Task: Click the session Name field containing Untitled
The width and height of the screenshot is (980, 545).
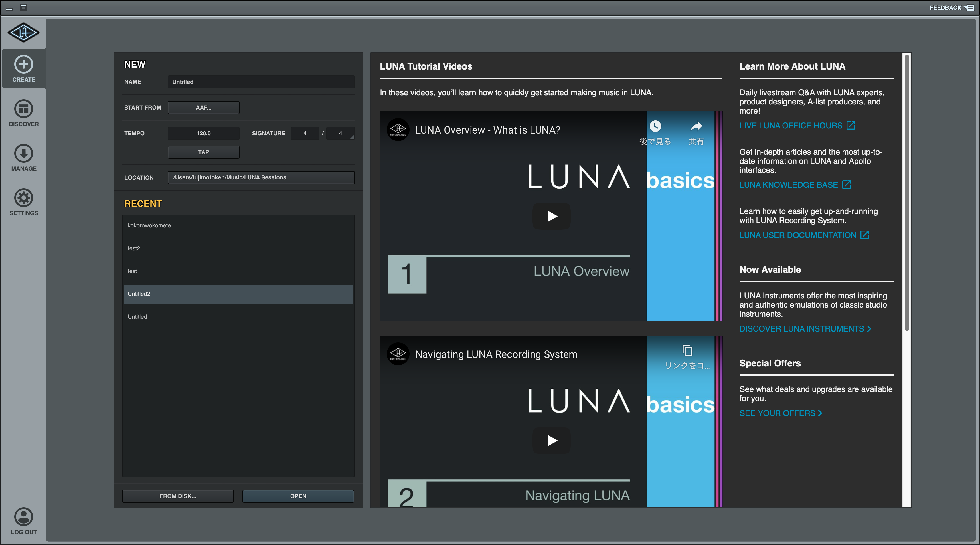Action: coord(261,82)
